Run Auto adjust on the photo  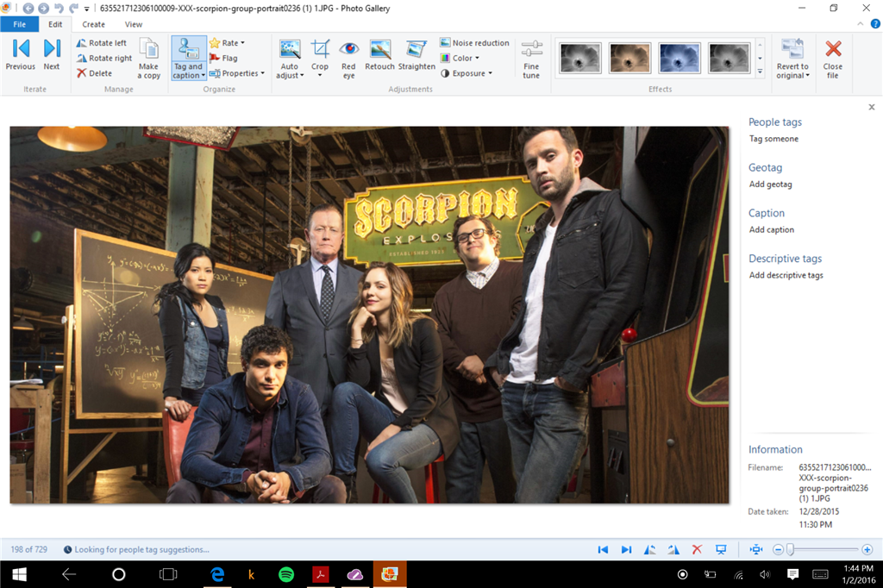pos(290,59)
